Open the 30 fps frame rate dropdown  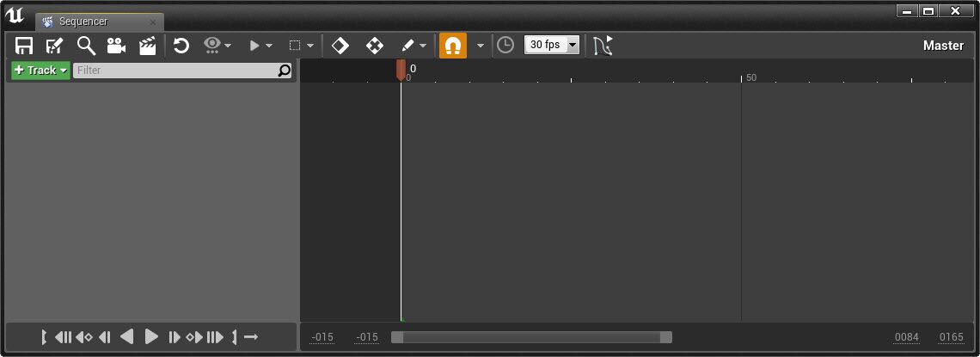pyautogui.click(x=552, y=45)
